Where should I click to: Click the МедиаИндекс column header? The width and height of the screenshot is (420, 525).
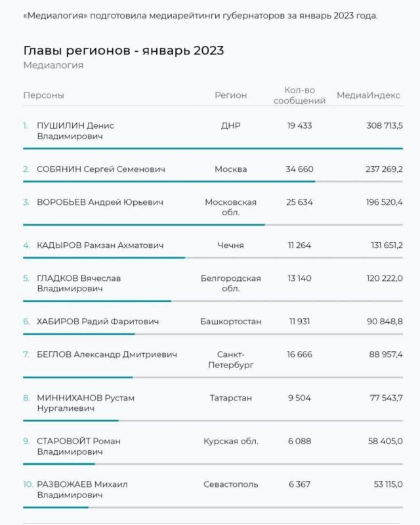point(368,95)
